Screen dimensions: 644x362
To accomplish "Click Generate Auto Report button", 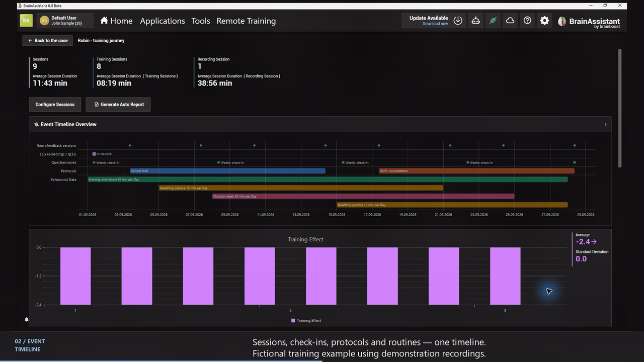I will click(118, 105).
